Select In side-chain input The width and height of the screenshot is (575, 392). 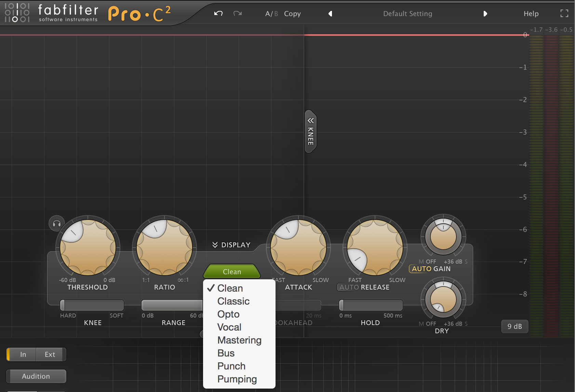(22, 354)
